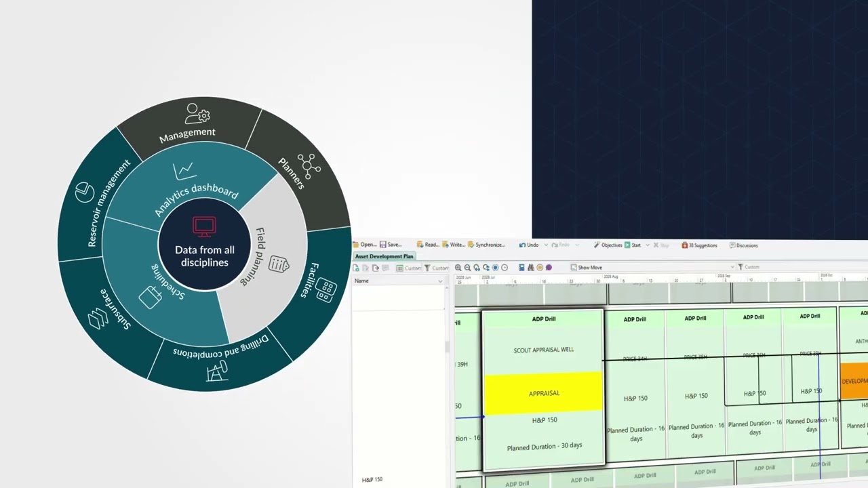Screen dimensions: 868x488
Task: Open the Objectives tool
Action: tap(608, 245)
